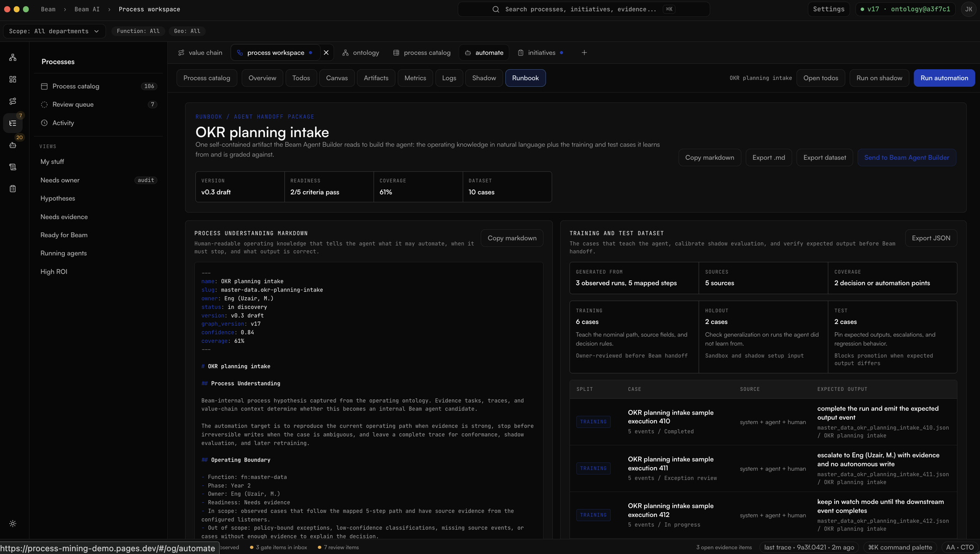Image resolution: width=980 pixels, height=554 pixels.
Task: Open the Artifacts sub-tab
Action: point(376,78)
